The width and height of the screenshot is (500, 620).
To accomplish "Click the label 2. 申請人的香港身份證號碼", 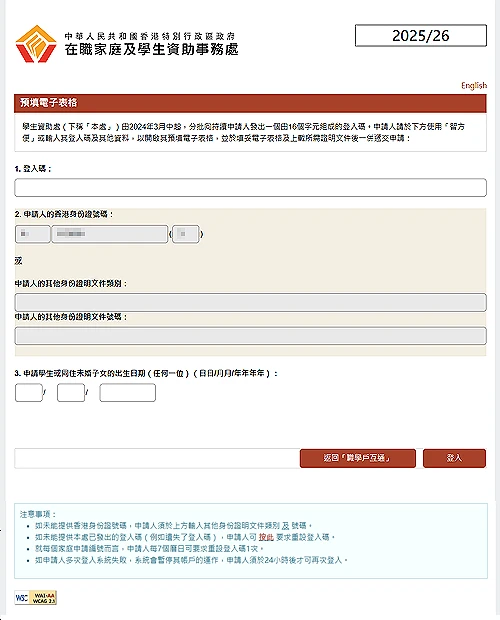I will click(x=64, y=214).
